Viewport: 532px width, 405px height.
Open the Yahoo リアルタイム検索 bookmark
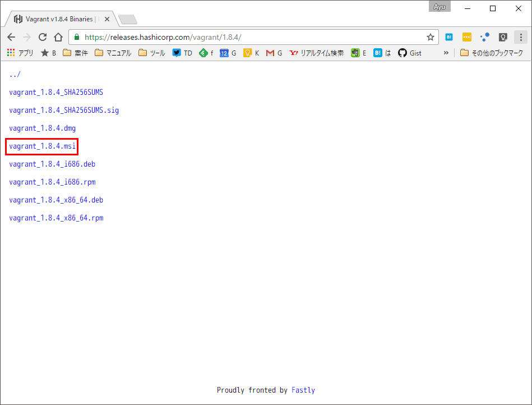pyautogui.click(x=317, y=53)
